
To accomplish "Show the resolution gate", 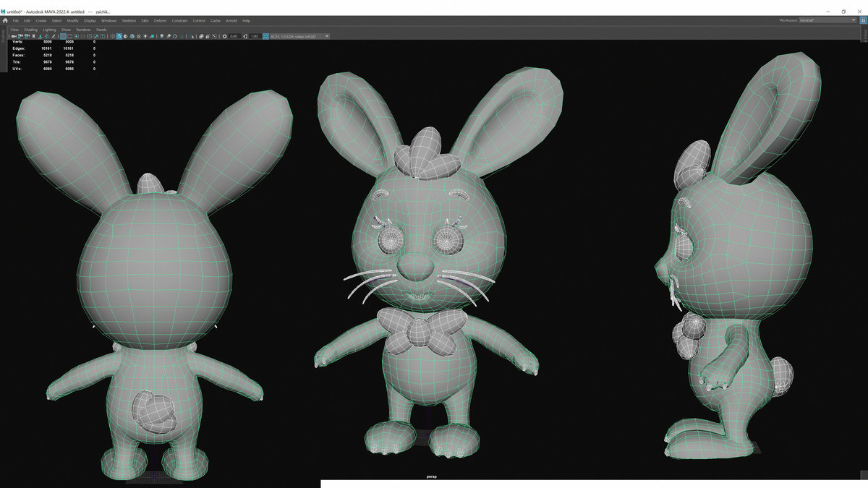I will 76,35.
